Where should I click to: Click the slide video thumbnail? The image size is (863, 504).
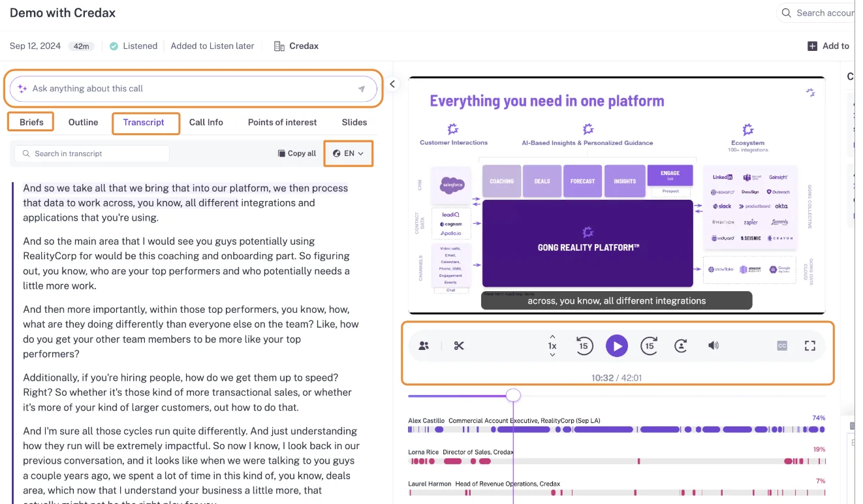point(616,195)
